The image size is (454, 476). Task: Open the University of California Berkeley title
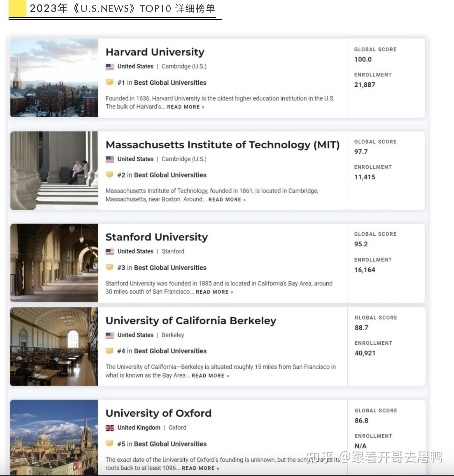(x=191, y=321)
